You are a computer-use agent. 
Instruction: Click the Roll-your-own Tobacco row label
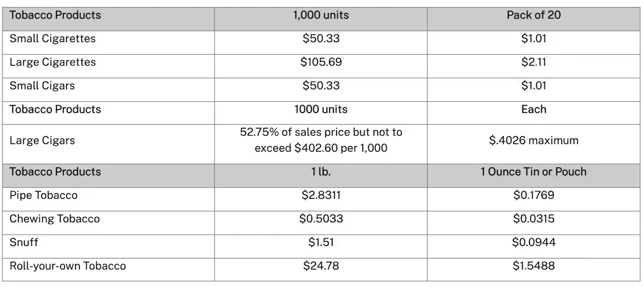(x=68, y=266)
